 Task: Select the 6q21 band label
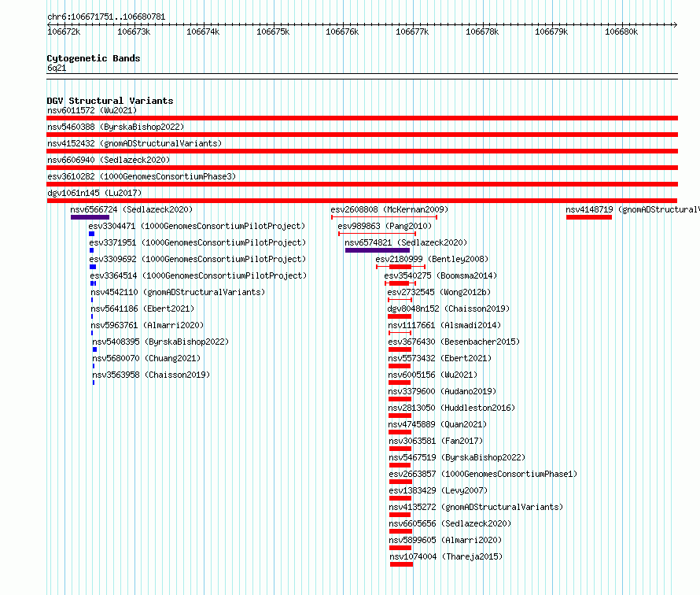tap(57, 68)
